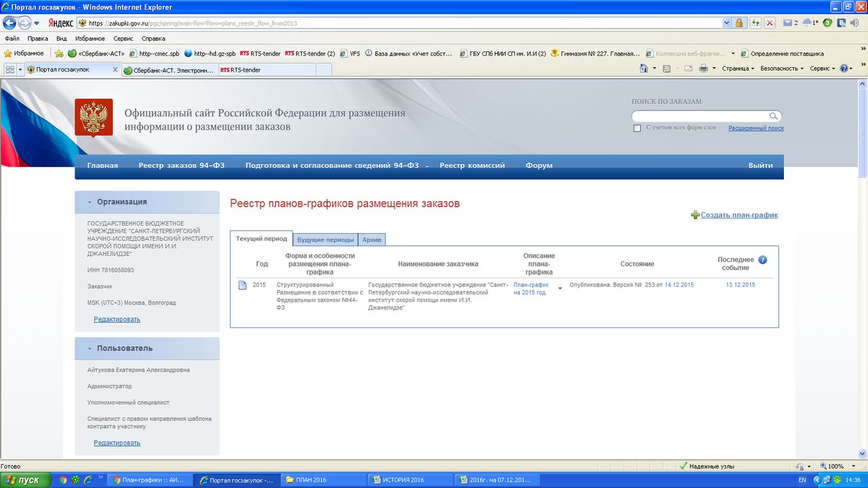
Task: Click the 14.12.2015 version date link
Action: 679,285
